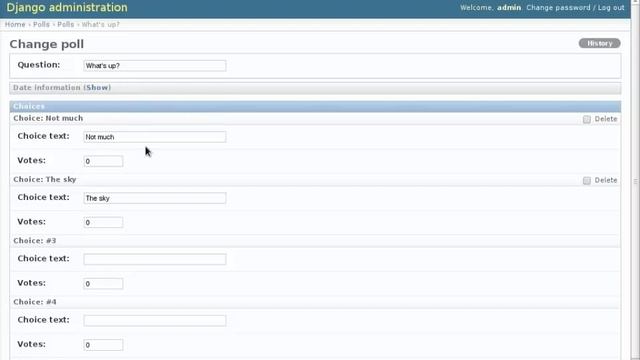Tick the Delete checkbox for Not much
The image size is (640, 360).
(587, 119)
